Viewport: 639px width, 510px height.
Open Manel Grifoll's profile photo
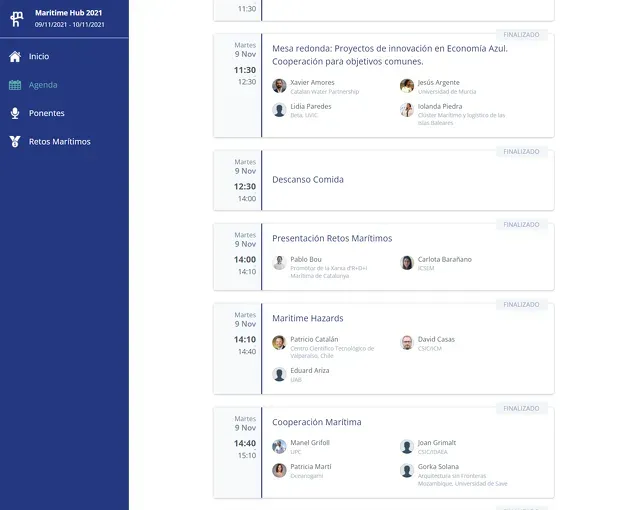(x=279, y=446)
